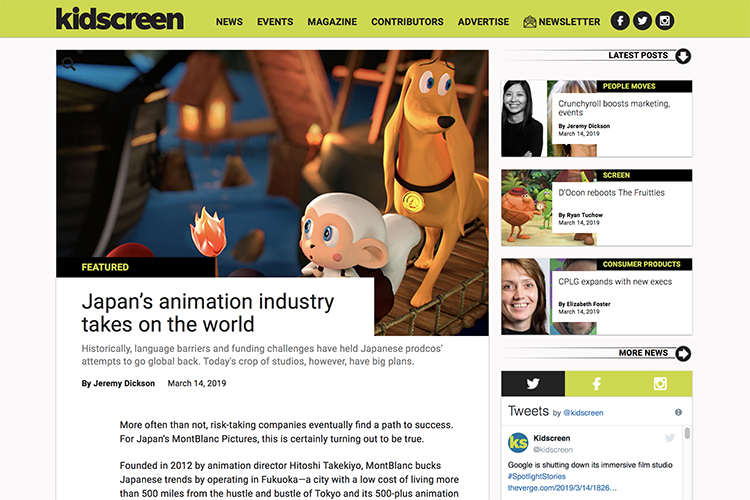Click the Facebook icon in header
The image size is (750, 500).
[620, 21]
